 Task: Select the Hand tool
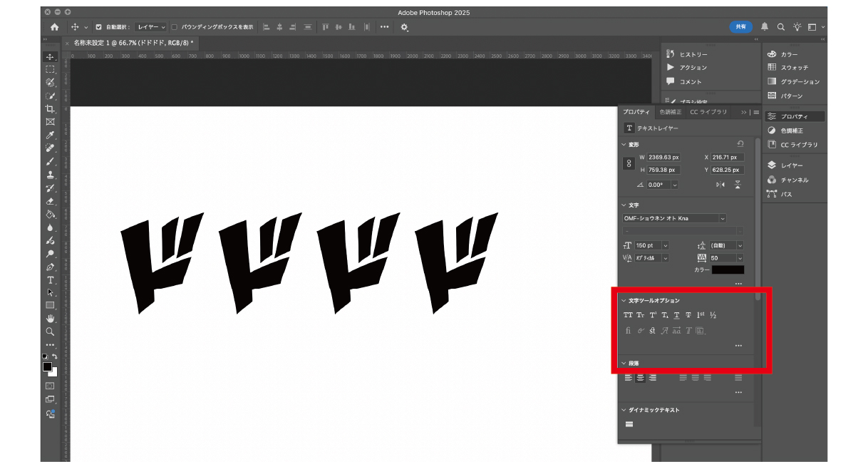pos(50,318)
